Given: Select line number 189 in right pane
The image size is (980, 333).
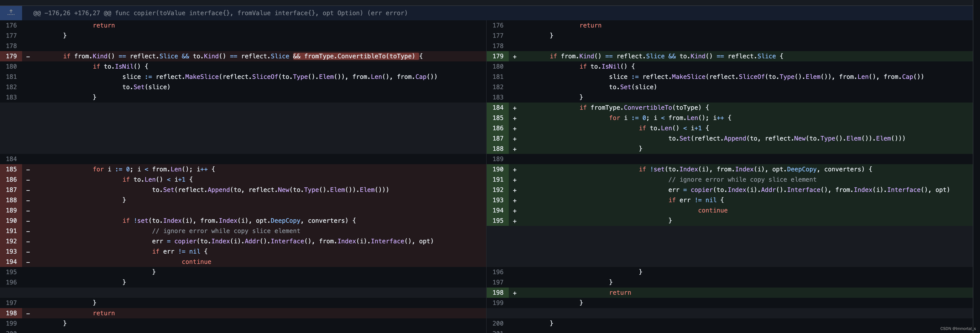Looking at the screenshot, I should (x=498, y=159).
